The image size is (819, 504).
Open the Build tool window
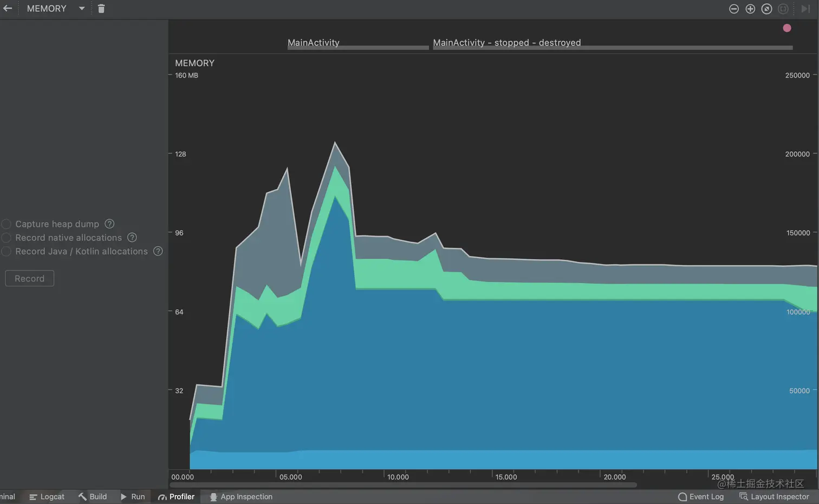(93, 497)
